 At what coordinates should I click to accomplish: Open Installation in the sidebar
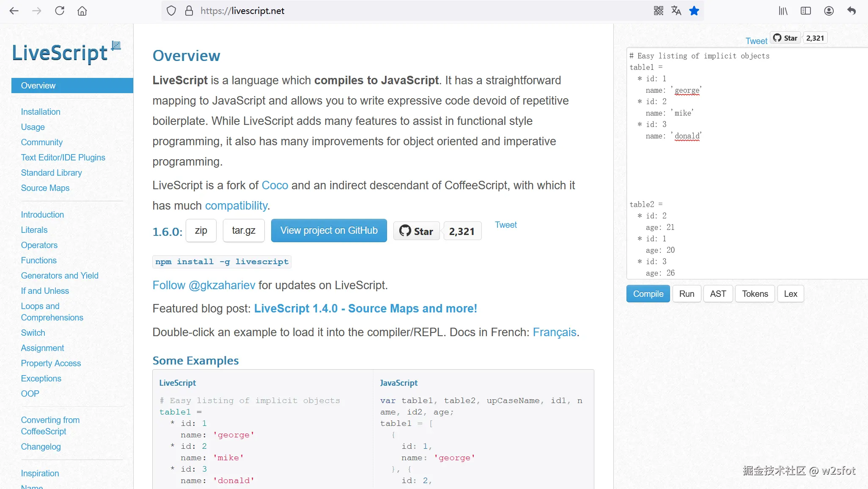pos(41,112)
